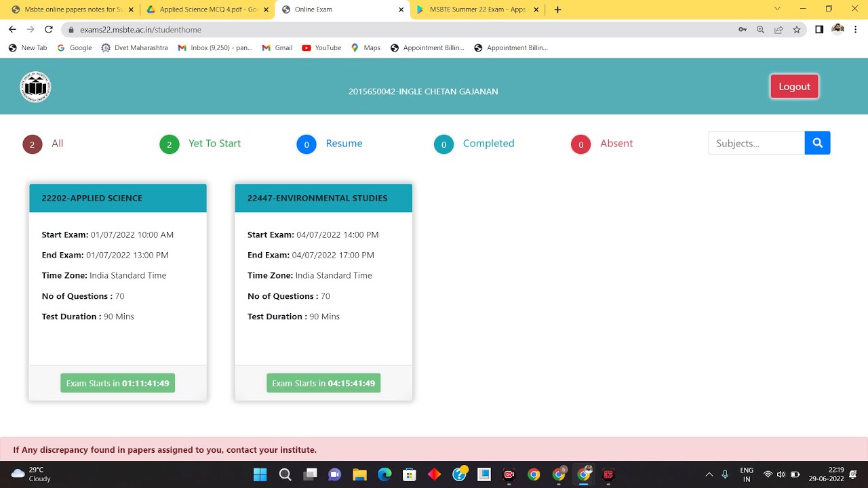The image size is (868, 488).
Task: Click the Resume count badge
Action: point(307,144)
